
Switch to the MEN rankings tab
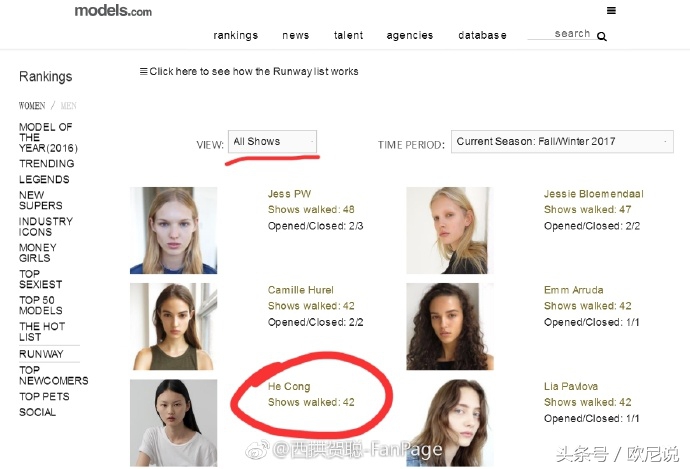[x=68, y=105]
